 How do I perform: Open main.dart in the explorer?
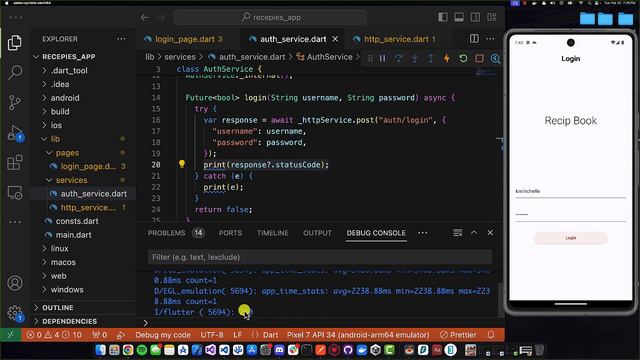(x=73, y=235)
